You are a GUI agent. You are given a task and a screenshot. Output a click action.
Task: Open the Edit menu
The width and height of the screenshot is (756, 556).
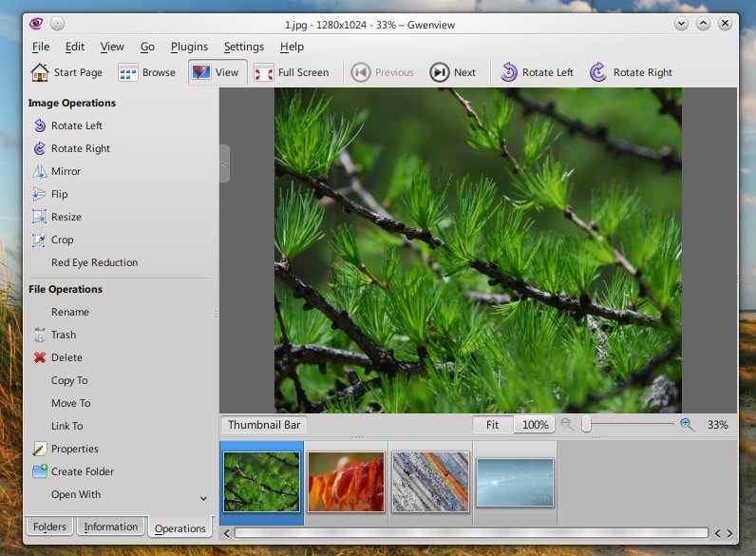pos(75,47)
